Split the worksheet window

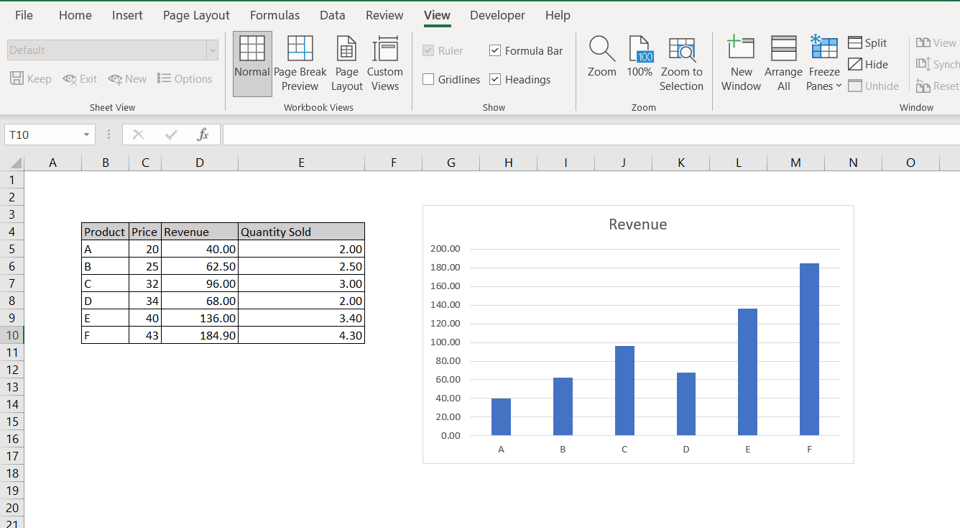[x=868, y=43]
